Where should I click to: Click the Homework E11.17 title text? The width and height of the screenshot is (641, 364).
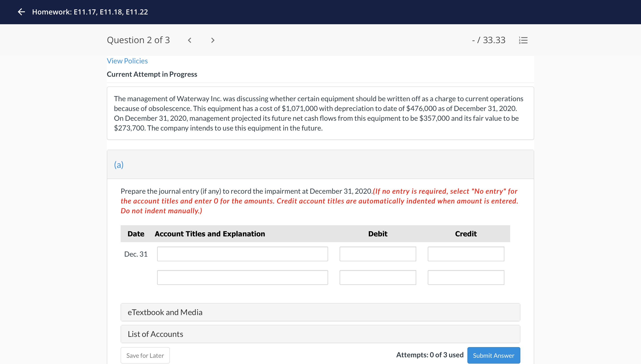(x=90, y=12)
